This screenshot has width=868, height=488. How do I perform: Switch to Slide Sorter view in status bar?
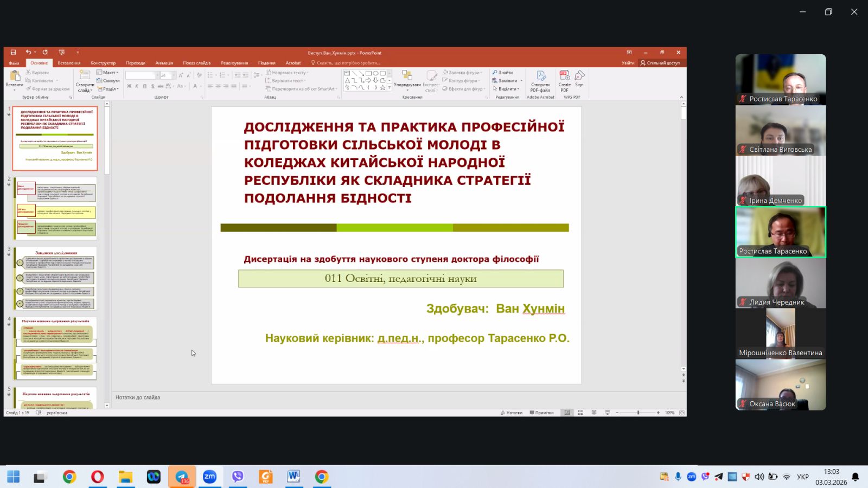tap(580, 413)
